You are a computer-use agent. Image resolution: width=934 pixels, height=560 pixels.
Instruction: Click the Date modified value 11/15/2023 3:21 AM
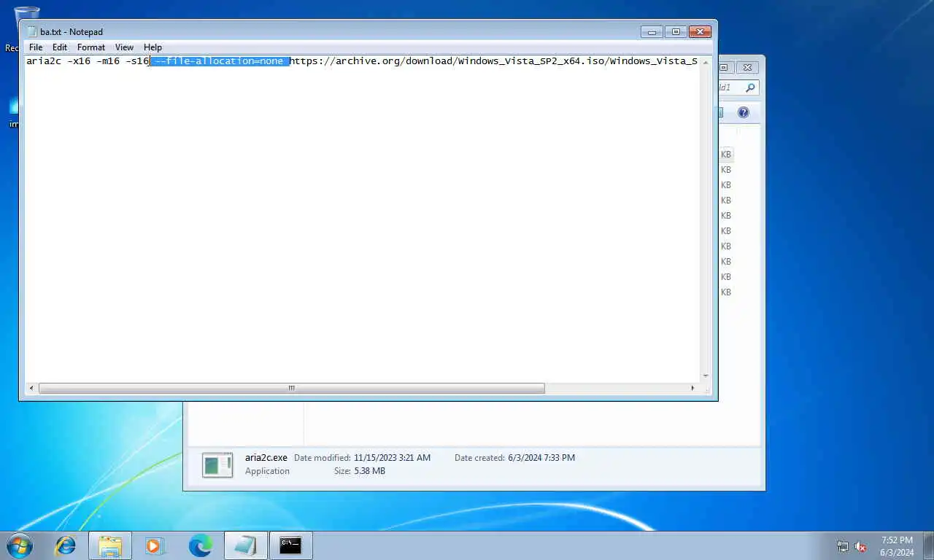392,458
